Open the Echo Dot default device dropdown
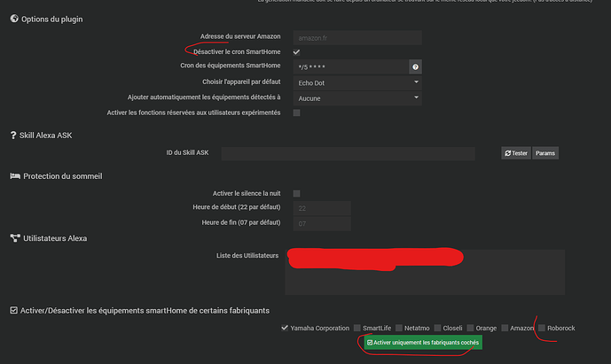The image size is (611, 364). (x=357, y=82)
